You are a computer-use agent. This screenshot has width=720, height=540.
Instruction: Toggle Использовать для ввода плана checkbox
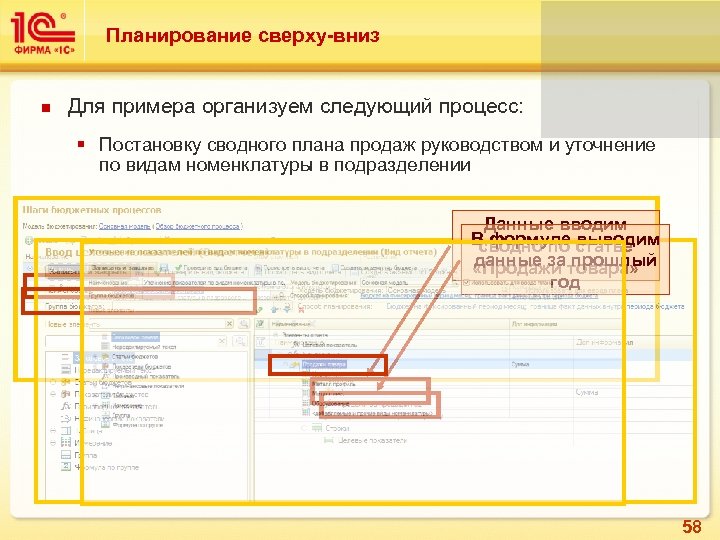467,282
